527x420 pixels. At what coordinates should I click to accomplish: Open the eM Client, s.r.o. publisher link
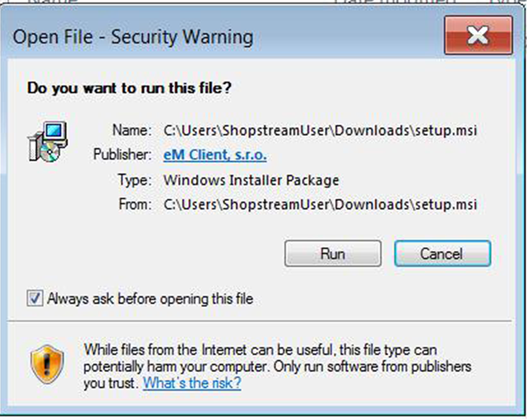(x=215, y=155)
